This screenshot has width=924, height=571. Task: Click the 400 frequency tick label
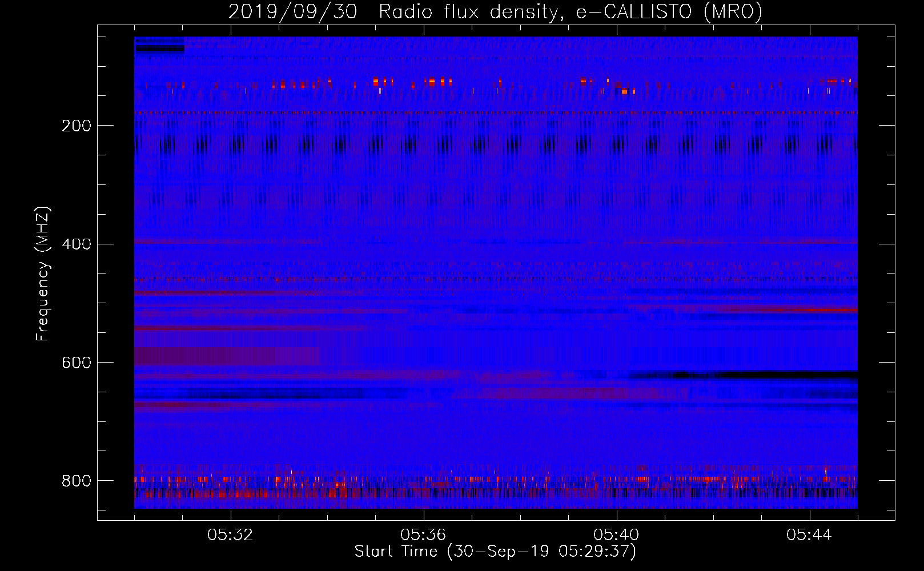coord(77,244)
